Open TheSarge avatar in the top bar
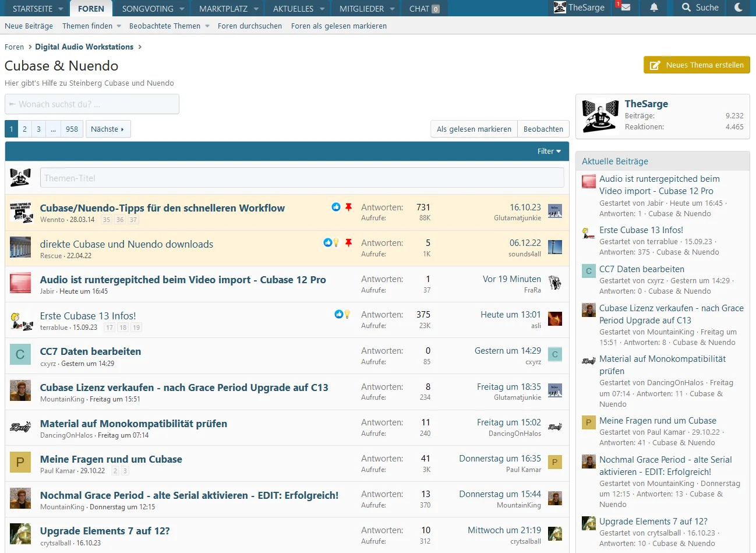This screenshot has height=553, width=756. (x=560, y=8)
